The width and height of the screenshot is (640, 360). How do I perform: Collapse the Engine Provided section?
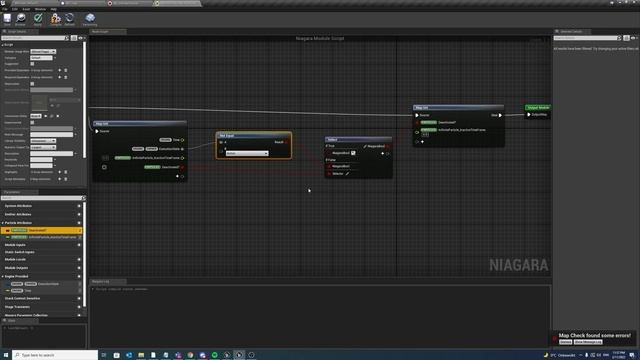click(x=3, y=276)
